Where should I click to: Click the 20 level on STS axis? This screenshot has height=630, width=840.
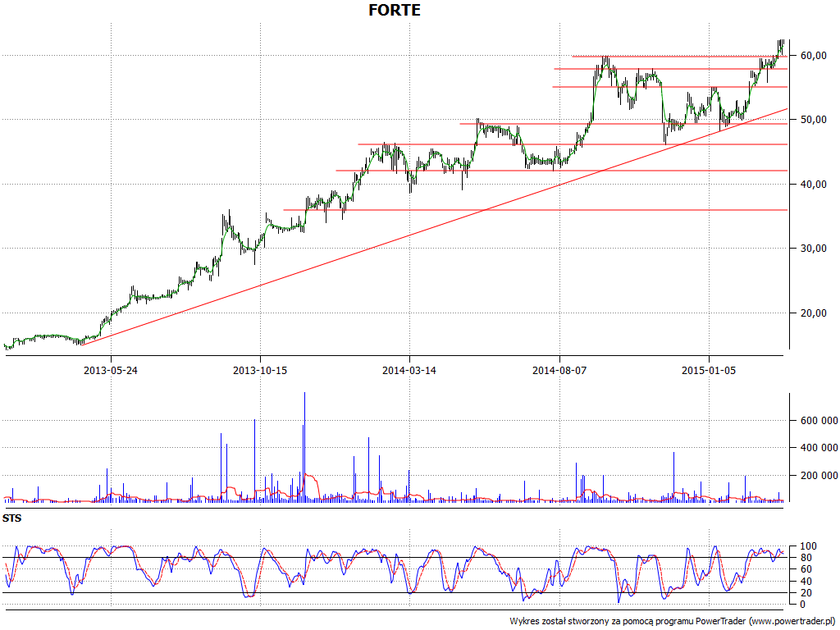coord(806,593)
